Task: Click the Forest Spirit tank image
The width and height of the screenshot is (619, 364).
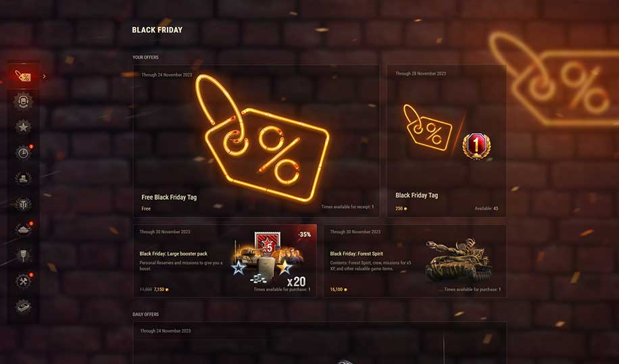Action: pos(458,260)
